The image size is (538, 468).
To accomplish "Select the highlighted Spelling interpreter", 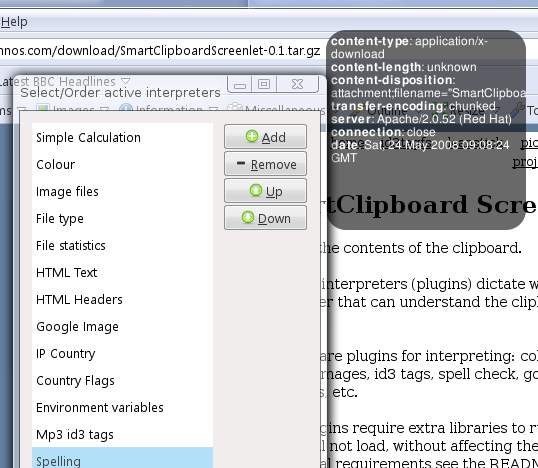I will coord(122,458).
